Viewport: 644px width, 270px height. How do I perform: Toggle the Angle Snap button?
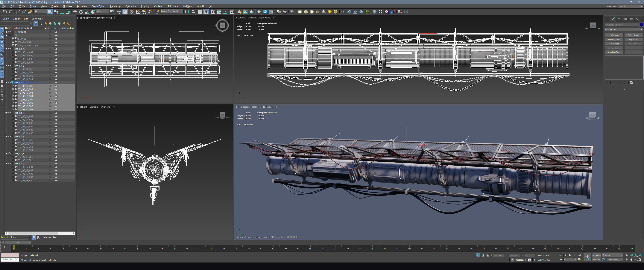pos(138,11)
